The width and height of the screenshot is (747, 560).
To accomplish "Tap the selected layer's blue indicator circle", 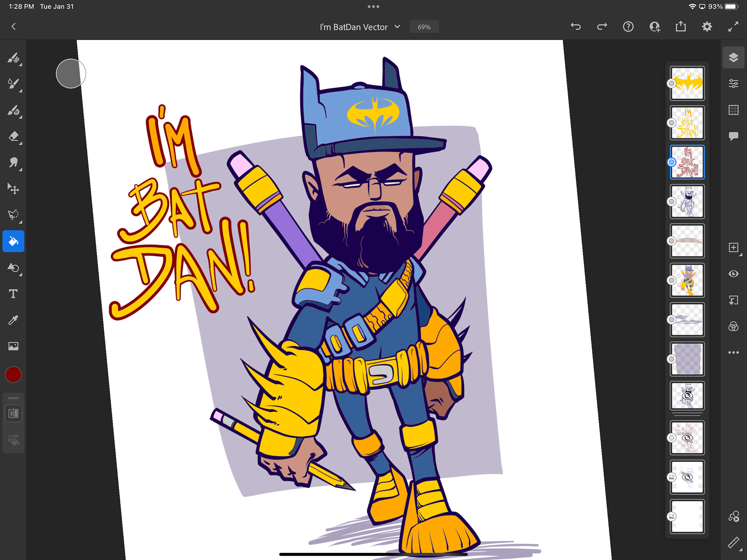I will [x=672, y=162].
